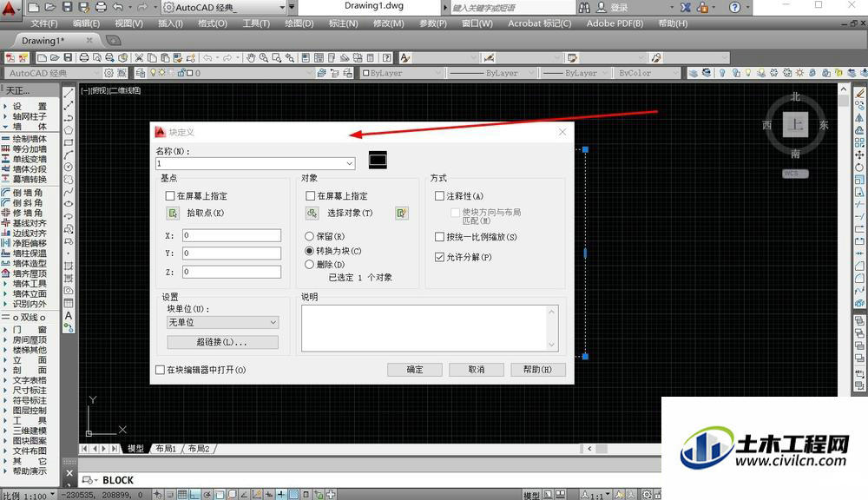
Task: Select the Cut scissors icon in the standard toolbar
Action: 139,57
